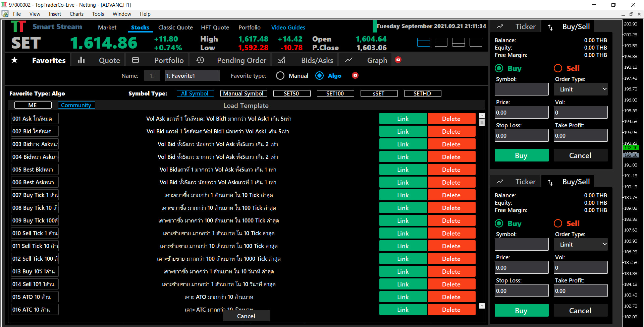Select the two-row layout icon
Image resolution: width=644 pixels, height=327 pixels.
(x=459, y=42)
